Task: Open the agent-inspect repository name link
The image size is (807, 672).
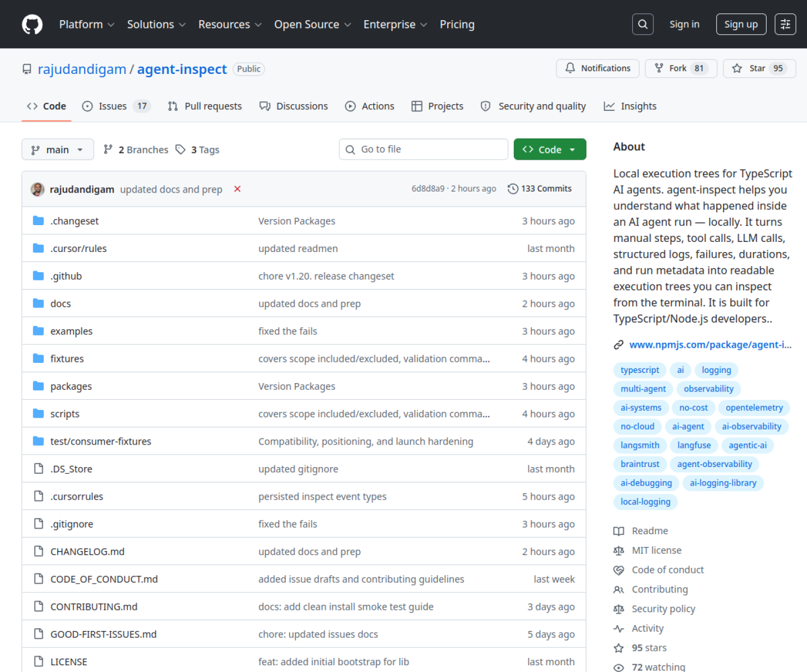Action: tap(182, 69)
